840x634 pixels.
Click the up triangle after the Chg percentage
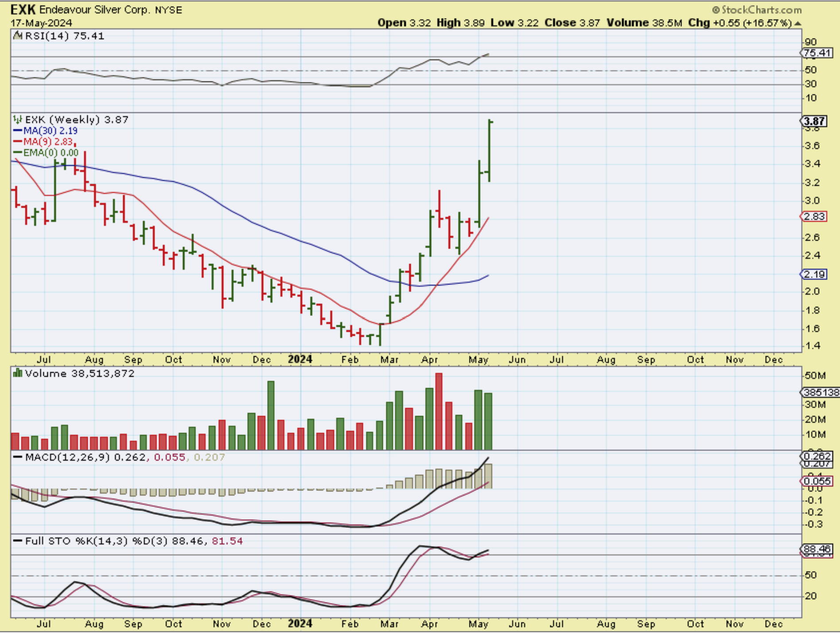pyautogui.click(x=798, y=23)
